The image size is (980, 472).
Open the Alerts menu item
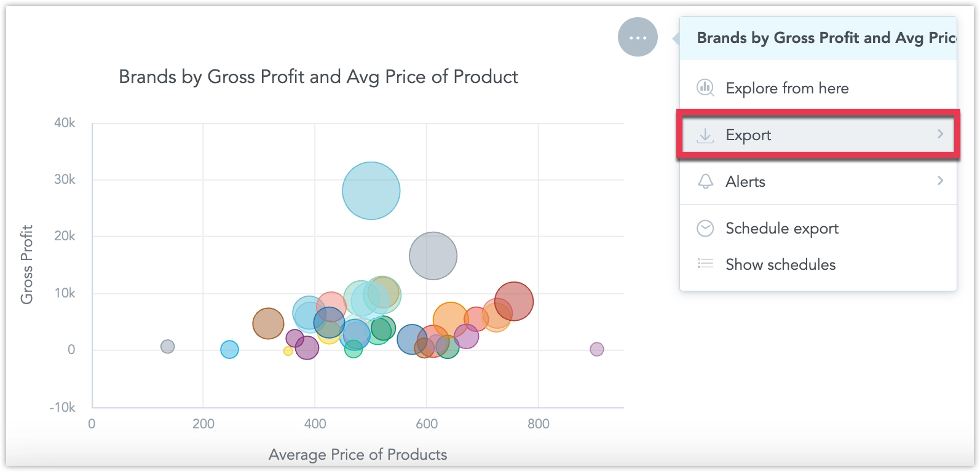tap(746, 182)
